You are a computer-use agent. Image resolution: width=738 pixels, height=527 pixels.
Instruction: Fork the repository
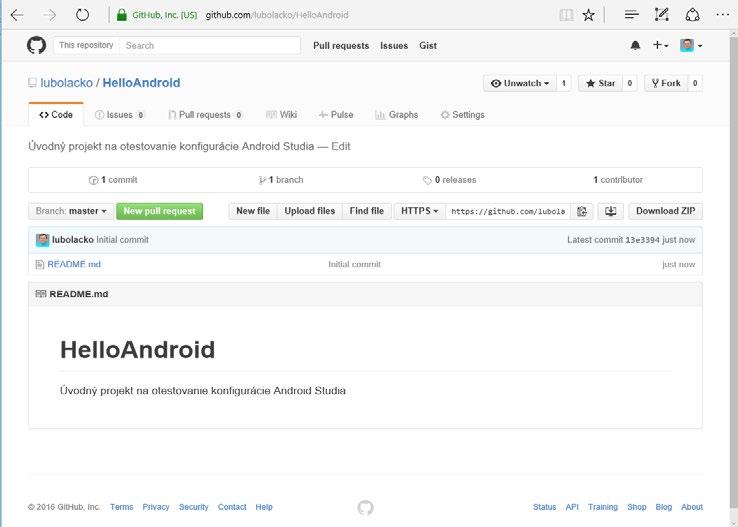[x=666, y=83]
